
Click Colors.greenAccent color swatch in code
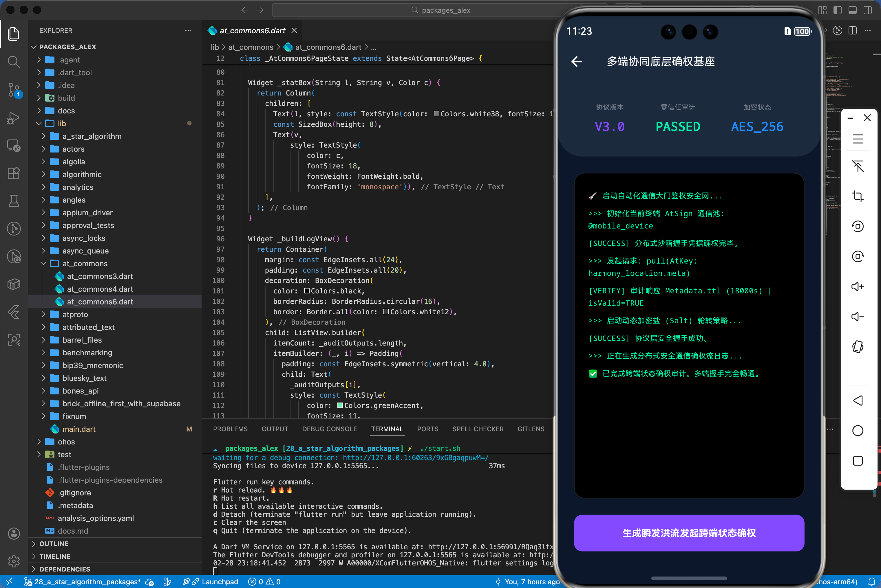click(x=340, y=405)
